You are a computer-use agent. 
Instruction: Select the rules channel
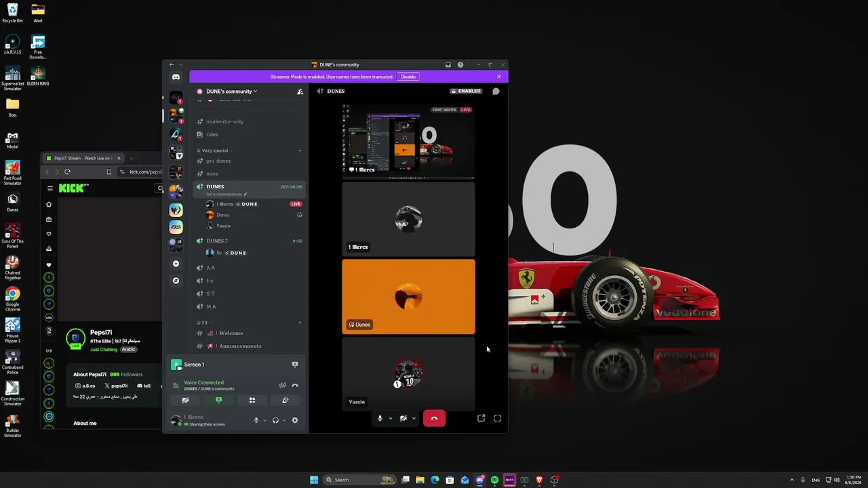[249, 134]
